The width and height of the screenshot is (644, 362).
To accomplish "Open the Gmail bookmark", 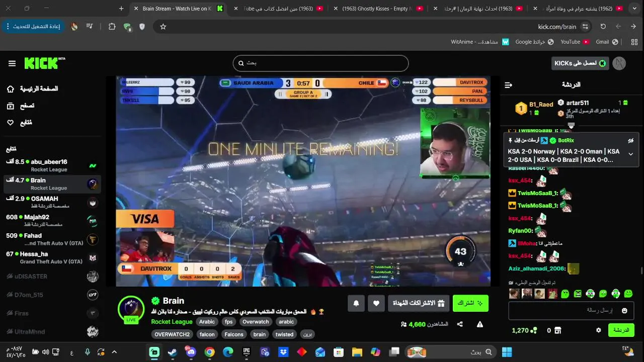I will pyautogui.click(x=607, y=42).
